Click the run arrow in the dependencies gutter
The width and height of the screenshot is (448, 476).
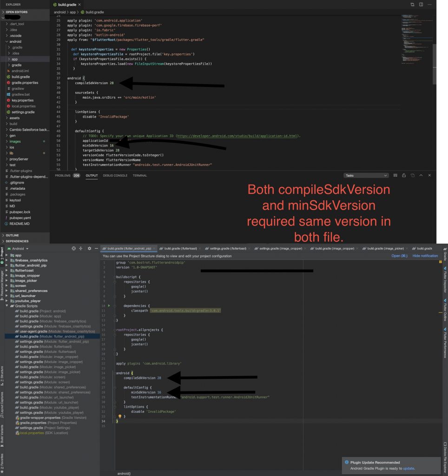[109, 305]
